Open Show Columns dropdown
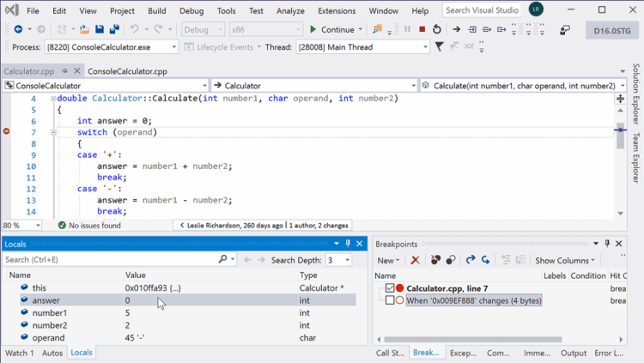Viewport: 644px width, 363px height. pyautogui.click(x=565, y=260)
